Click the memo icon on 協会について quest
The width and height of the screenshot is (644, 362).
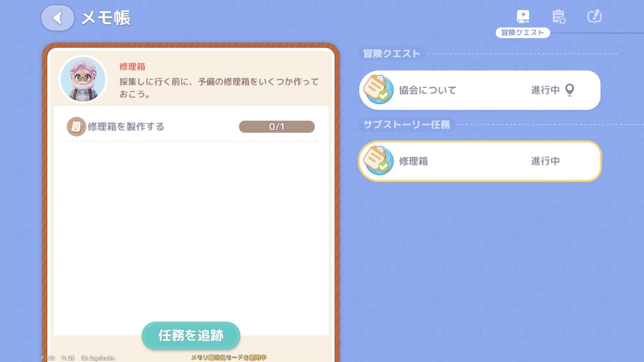[378, 89]
